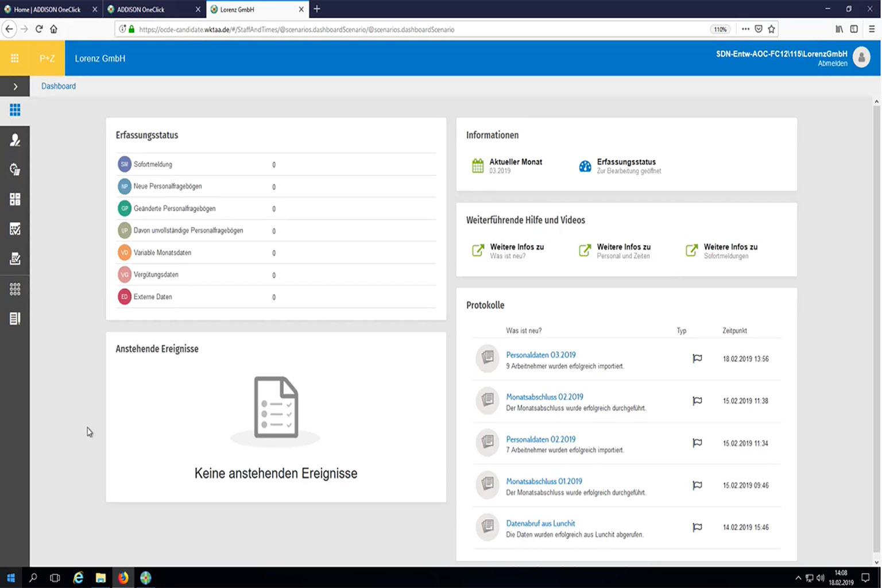882x588 pixels.
Task: Select the Sofortmeldung status row
Action: (153, 164)
